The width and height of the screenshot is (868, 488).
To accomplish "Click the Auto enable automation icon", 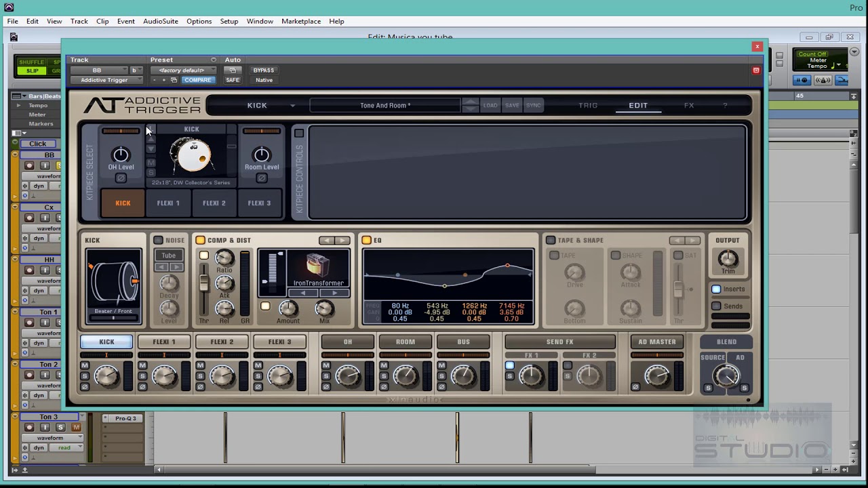I will click(233, 70).
